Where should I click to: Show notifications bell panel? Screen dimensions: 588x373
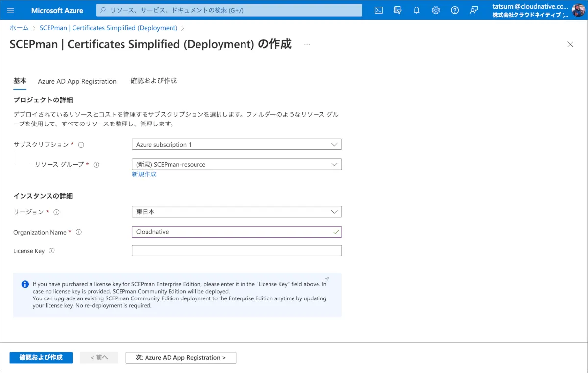[416, 10]
